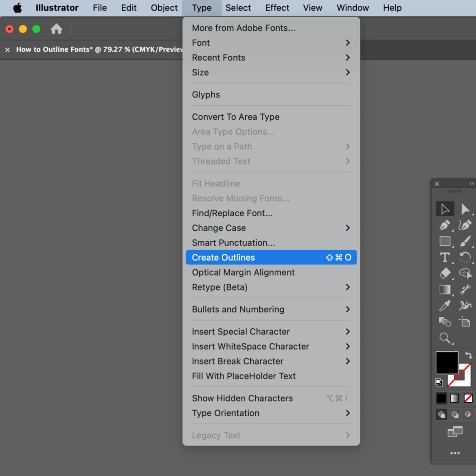Set paint type to None
The width and height of the screenshot is (476, 476).
point(468,398)
